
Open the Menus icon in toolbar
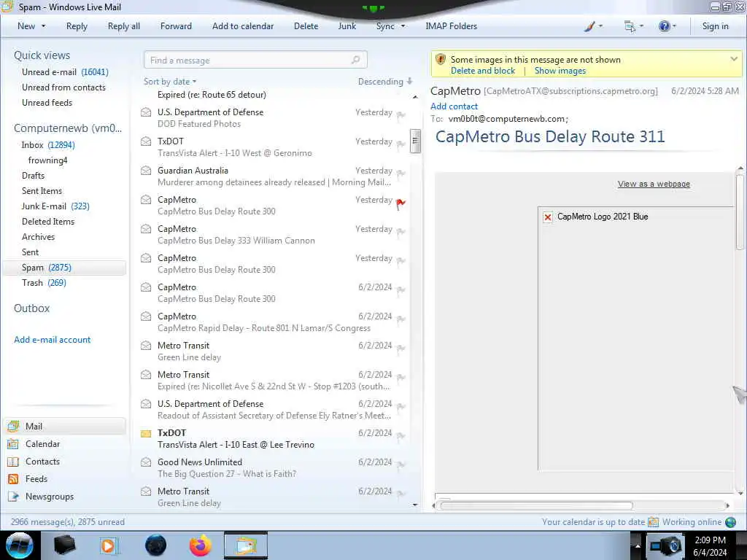click(630, 26)
